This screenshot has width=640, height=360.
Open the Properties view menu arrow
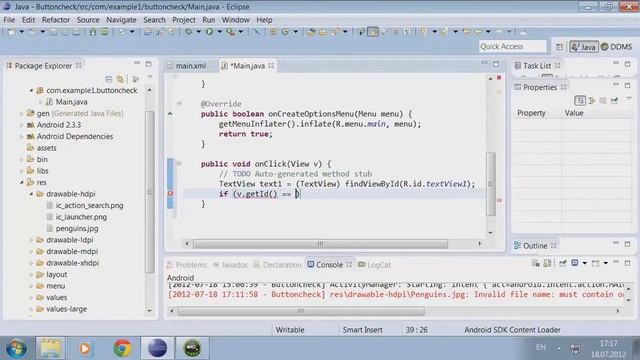click(629, 99)
